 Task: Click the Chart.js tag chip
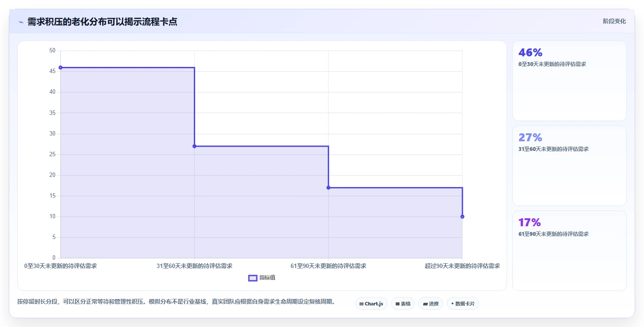click(x=371, y=304)
